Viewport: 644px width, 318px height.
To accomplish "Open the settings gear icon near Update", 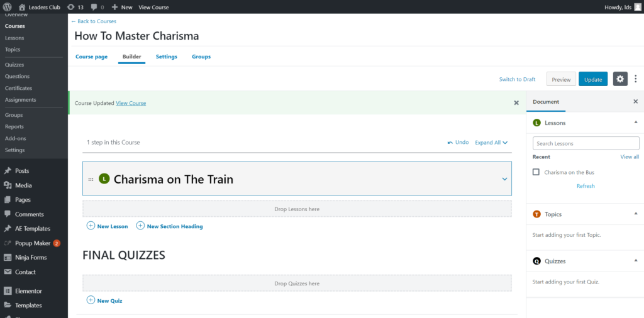I will [x=620, y=79].
